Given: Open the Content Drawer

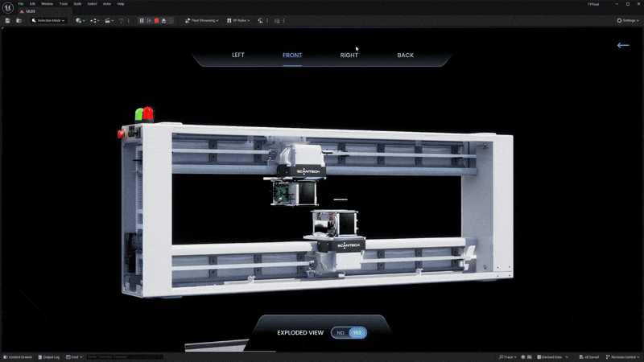Looking at the screenshot, I should point(17,356).
